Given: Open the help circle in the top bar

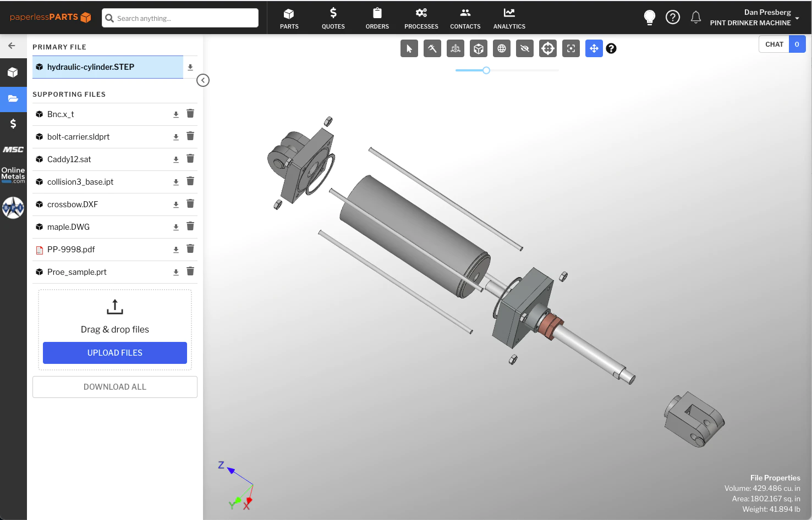Looking at the screenshot, I should click(x=673, y=18).
